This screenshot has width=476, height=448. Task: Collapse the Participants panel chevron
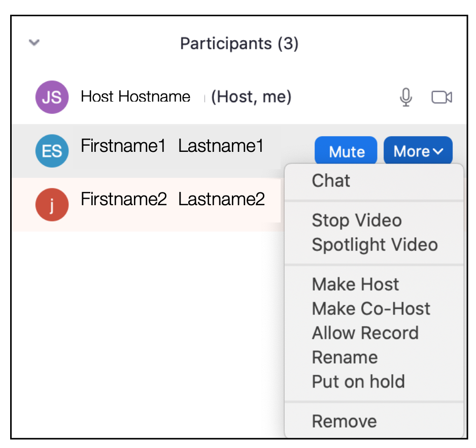tap(34, 42)
